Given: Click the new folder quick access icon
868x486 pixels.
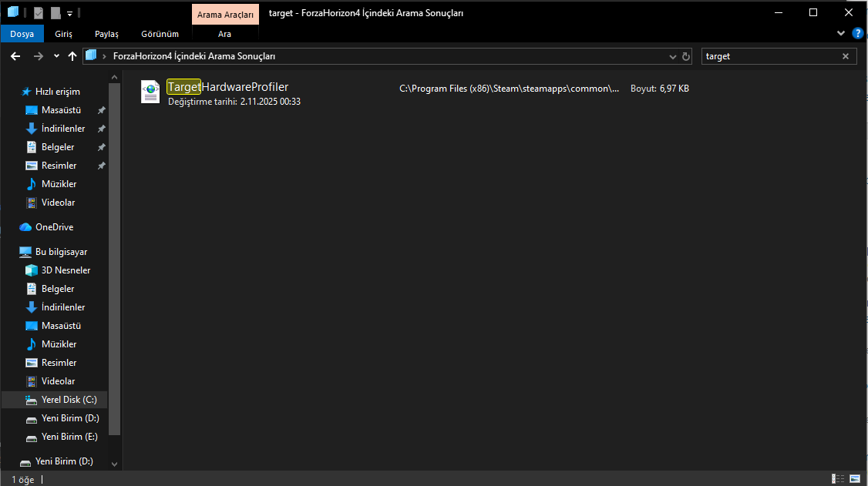Looking at the screenshot, I should 56,13.
